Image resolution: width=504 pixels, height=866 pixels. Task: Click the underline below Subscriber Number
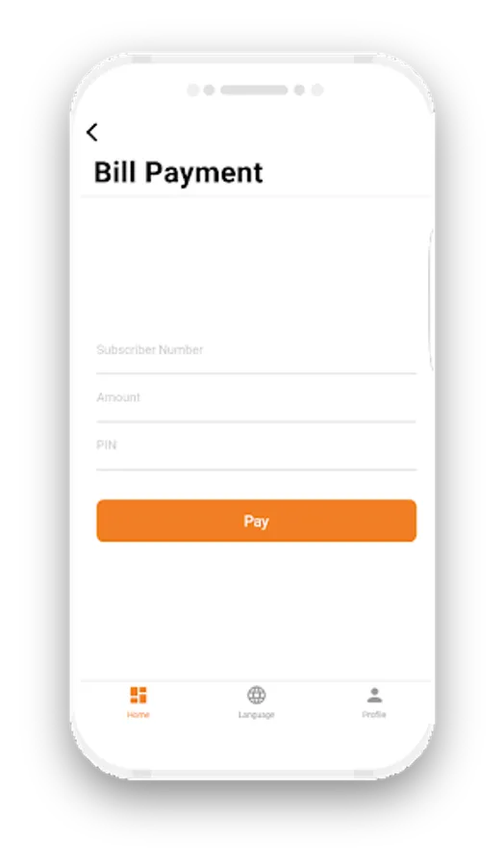pyautogui.click(x=256, y=373)
